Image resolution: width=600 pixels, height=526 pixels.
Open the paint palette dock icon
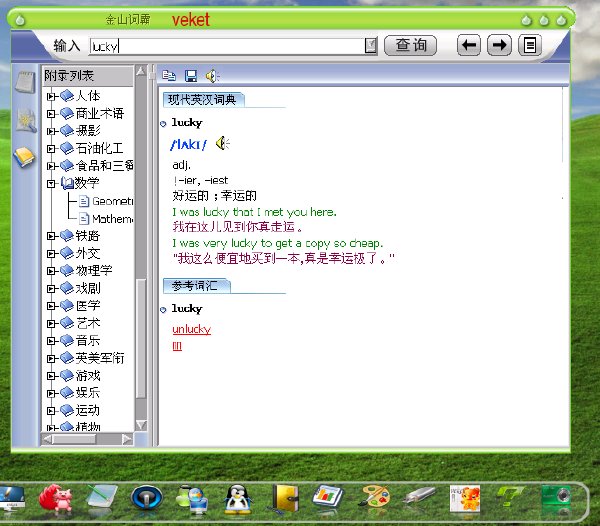(x=375, y=497)
